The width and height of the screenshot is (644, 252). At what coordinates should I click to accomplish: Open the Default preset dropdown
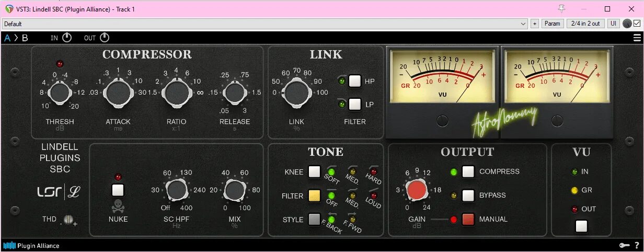265,24
